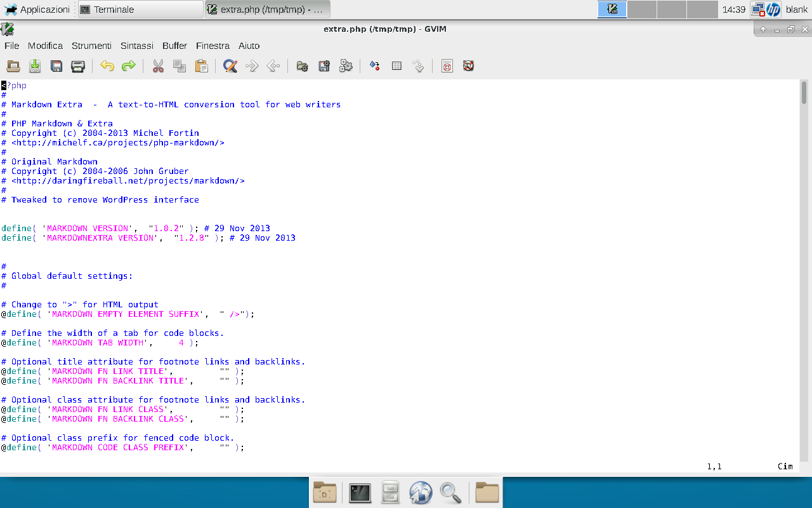The width and height of the screenshot is (812, 508).
Task: Click the Make toolbar icon
Action: coord(375,66)
